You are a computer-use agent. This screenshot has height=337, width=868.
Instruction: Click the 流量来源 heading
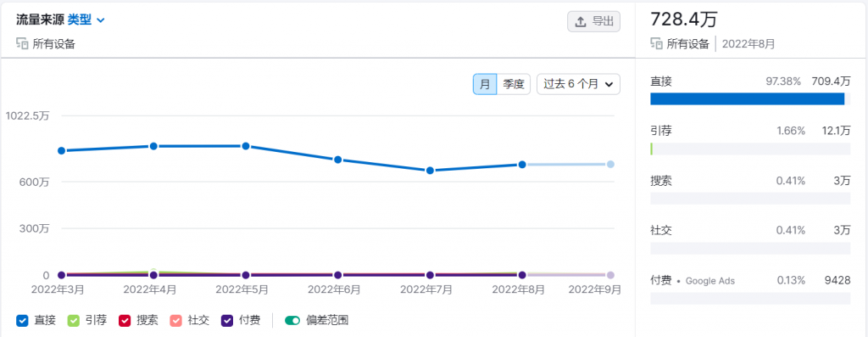(40, 20)
